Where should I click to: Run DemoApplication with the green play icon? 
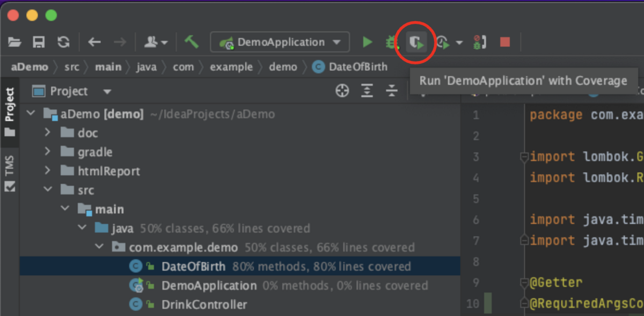(x=367, y=42)
